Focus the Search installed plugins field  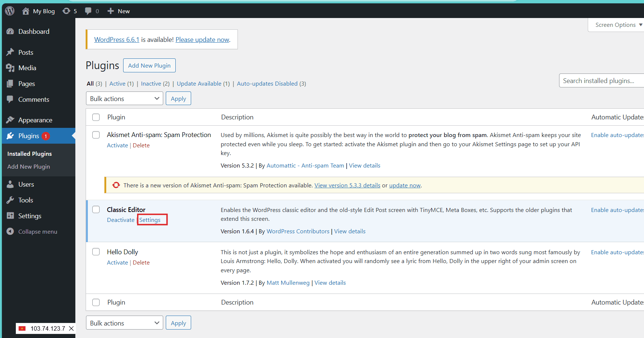601,81
